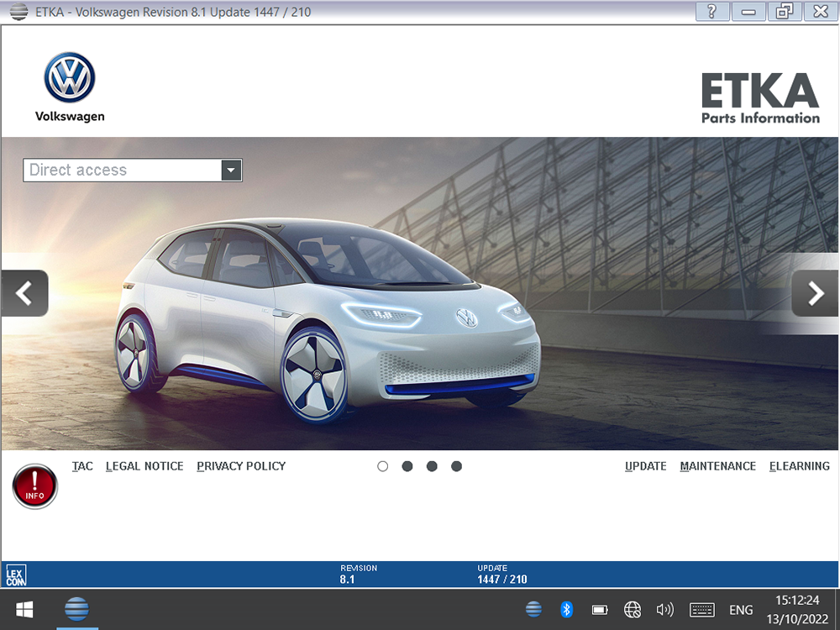Click the UPDATE 1447 / 210 status text
This screenshot has width=840, height=630.
click(x=502, y=574)
